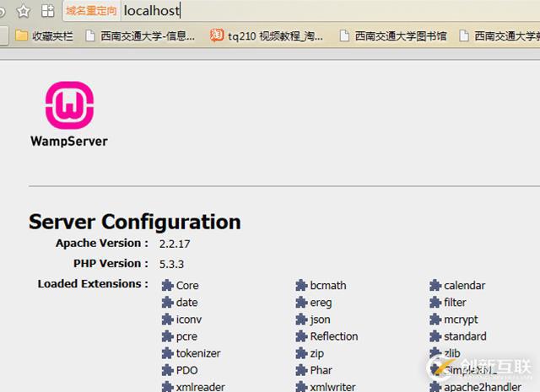Click the WampServer title text
540x392 pixels.
point(69,142)
